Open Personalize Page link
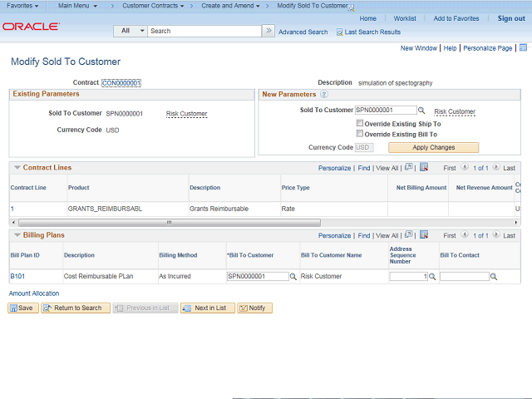Screen dimensions: 532x399 pyautogui.click(x=488, y=48)
